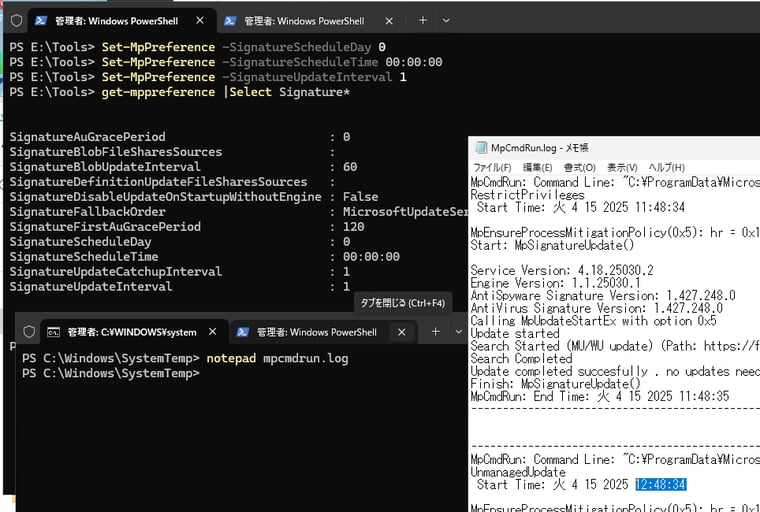Click 'UnmanagedUpdate' text in Notepad
Viewport: 760px width, 512px height.
click(x=518, y=472)
